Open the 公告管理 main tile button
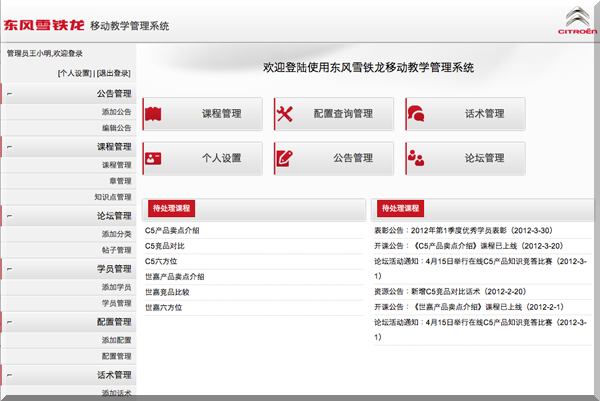 pos(334,158)
